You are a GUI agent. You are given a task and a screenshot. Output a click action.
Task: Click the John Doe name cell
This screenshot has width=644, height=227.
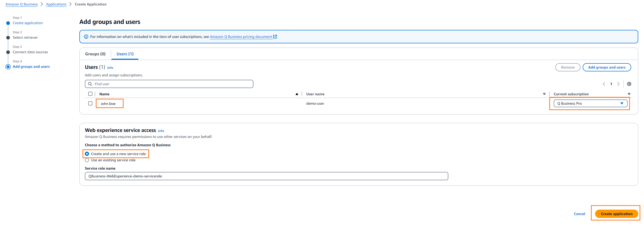point(108,104)
